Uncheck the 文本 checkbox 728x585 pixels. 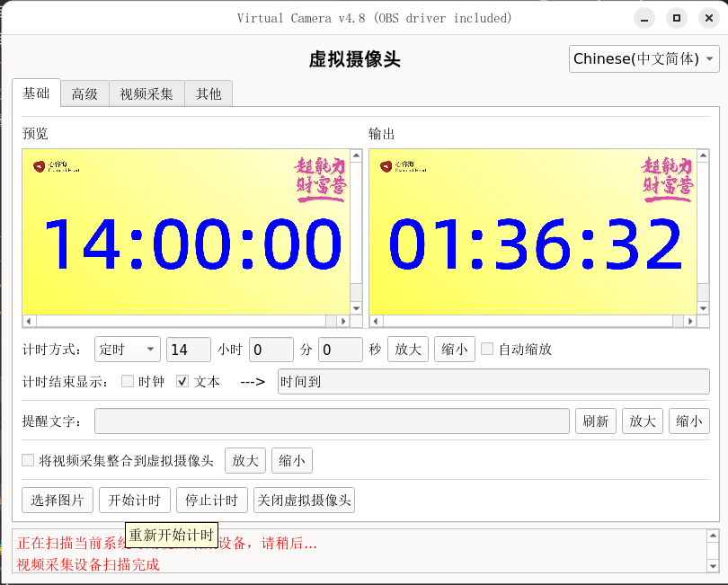tap(182, 381)
